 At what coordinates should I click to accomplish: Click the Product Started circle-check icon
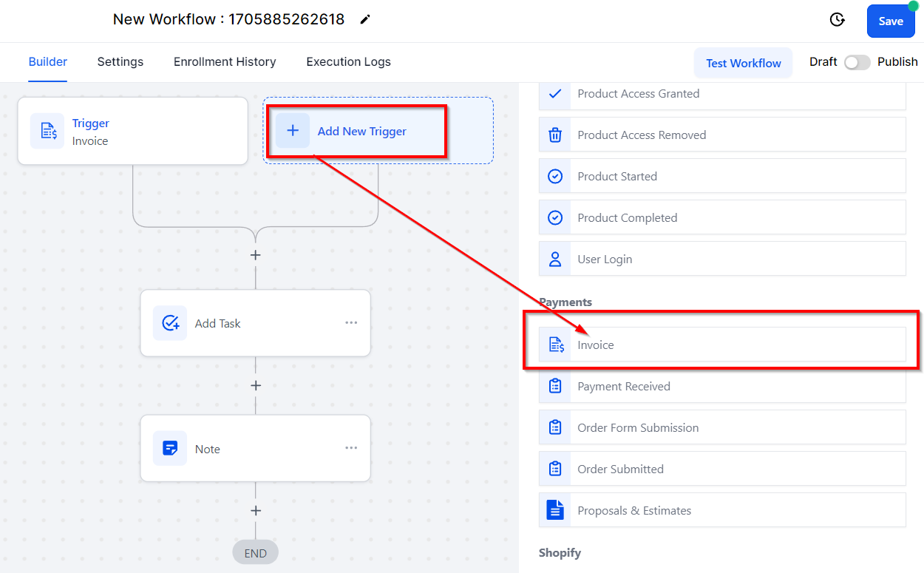[555, 177]
